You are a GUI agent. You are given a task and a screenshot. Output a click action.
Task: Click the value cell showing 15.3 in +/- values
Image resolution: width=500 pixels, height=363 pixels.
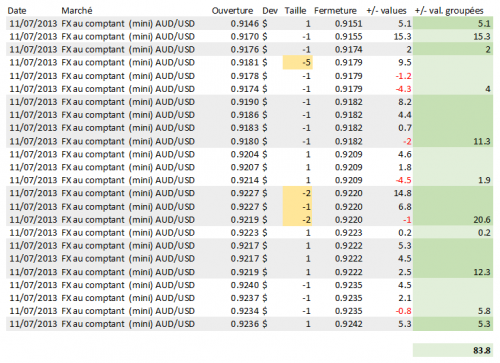click(x=402, y=37)
